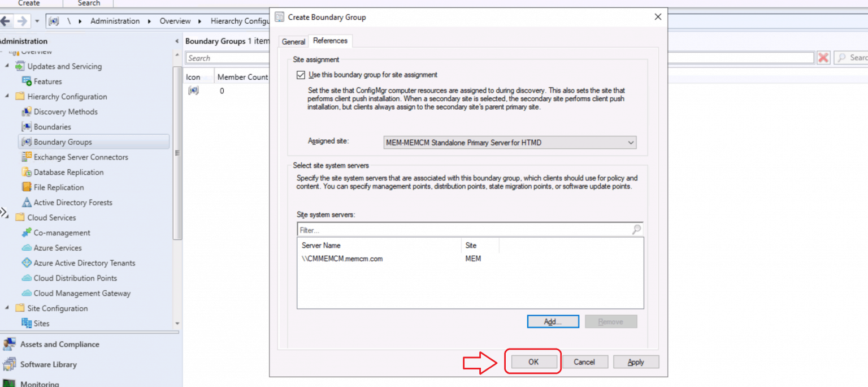Click the Azure Active Directory Tenants icon
868x387 pixels.
pos(26,263)
